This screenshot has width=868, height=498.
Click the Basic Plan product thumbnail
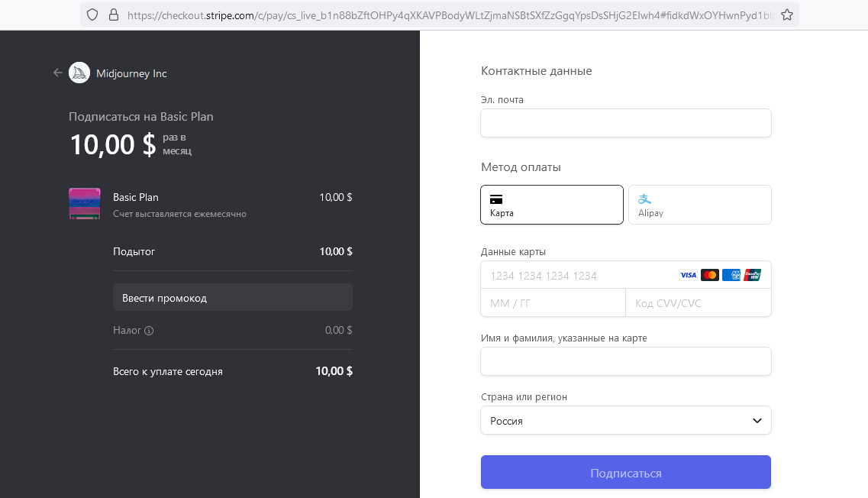[x=84, y=204]
